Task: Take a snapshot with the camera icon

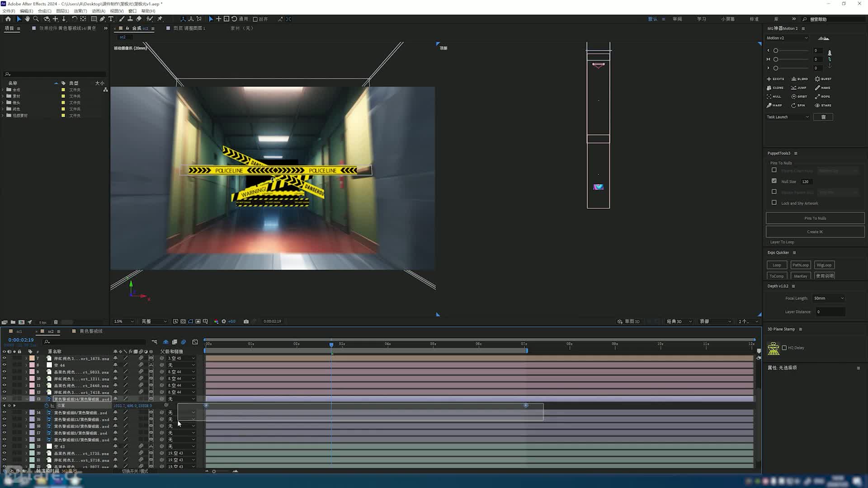Action: (246, 322)
